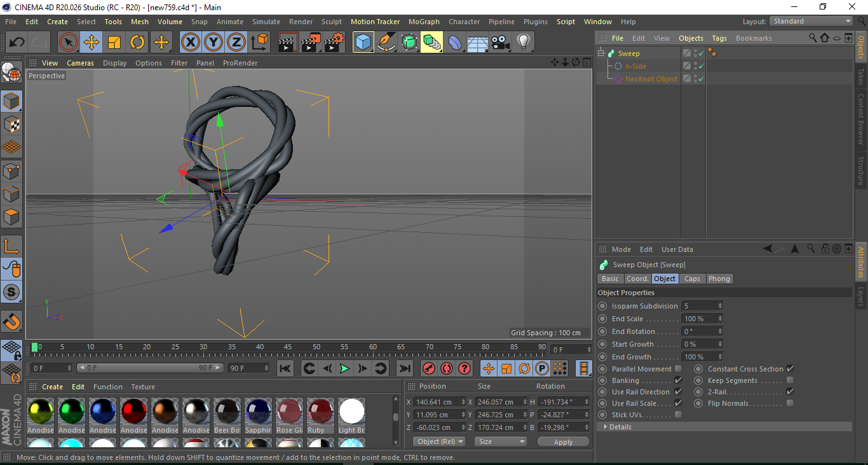868x465 pixels.
Task: Switch the coordinate system icon
Action: (x=259, y=43)
